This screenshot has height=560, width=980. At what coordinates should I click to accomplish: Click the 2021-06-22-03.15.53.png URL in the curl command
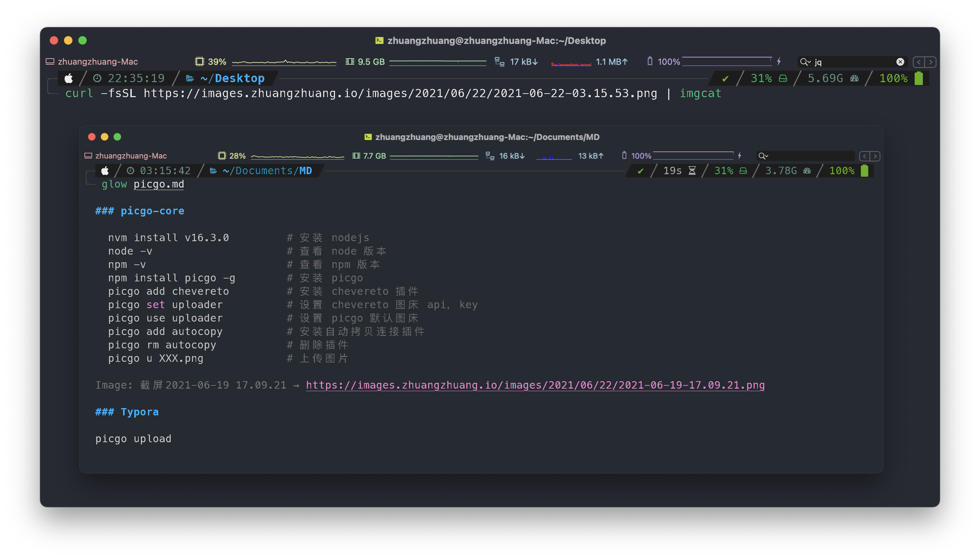coord(400,94)
